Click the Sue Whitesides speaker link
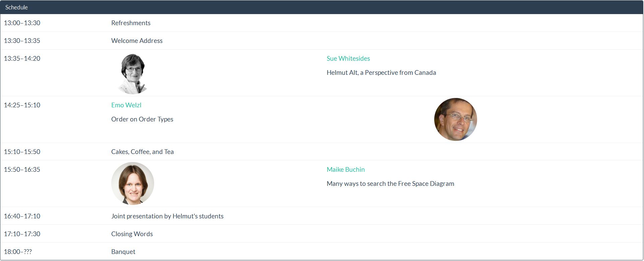Image resolution: width=644 pixels, height=261 pixels. pos(348,58)
